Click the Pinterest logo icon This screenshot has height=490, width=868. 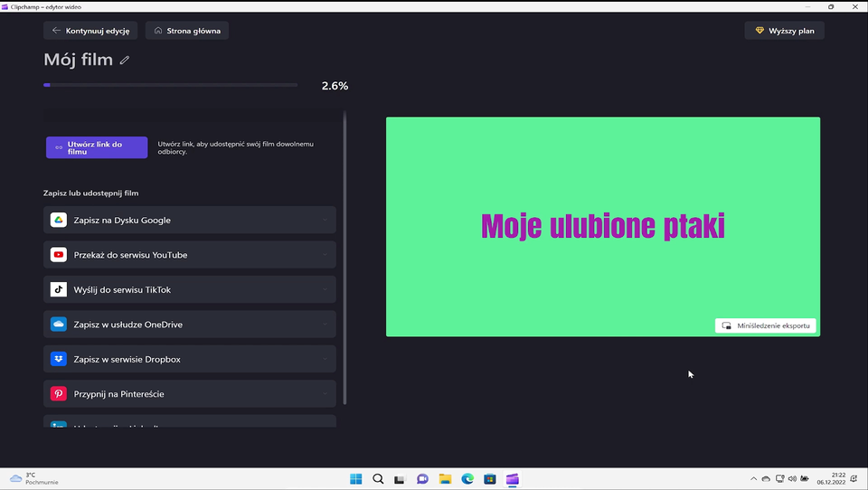coord(58,394)
